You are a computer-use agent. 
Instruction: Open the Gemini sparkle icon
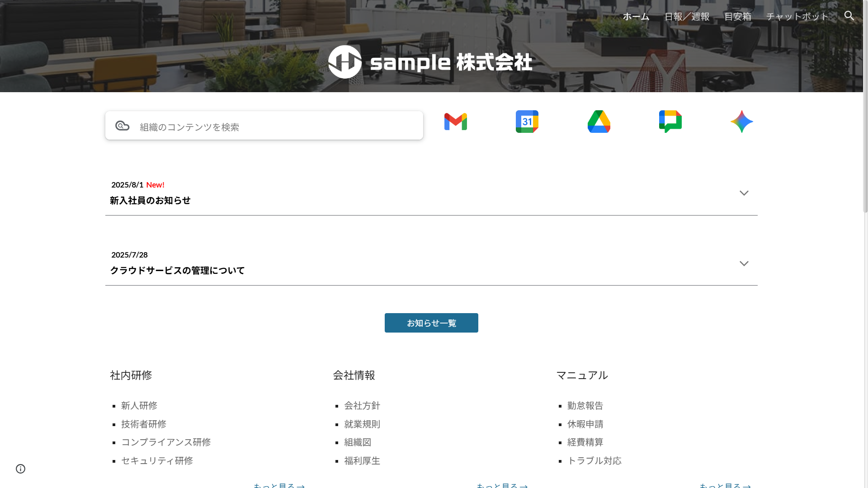click(741, 122)
